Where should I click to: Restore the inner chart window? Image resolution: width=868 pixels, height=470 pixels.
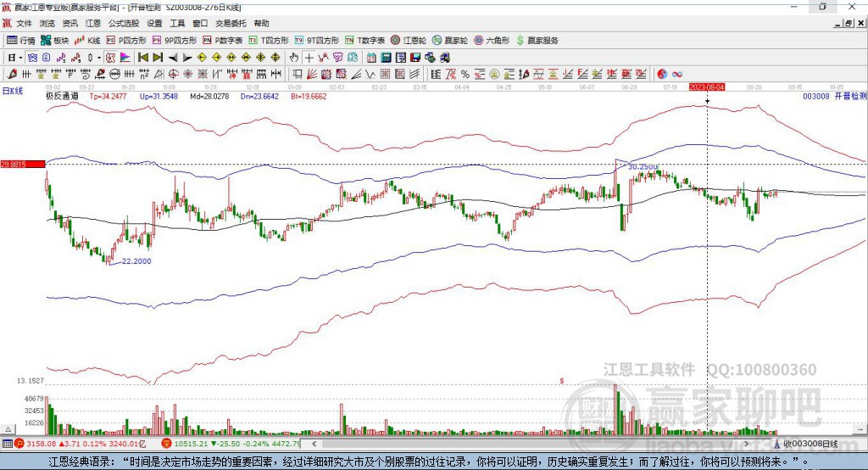[849, 23]
